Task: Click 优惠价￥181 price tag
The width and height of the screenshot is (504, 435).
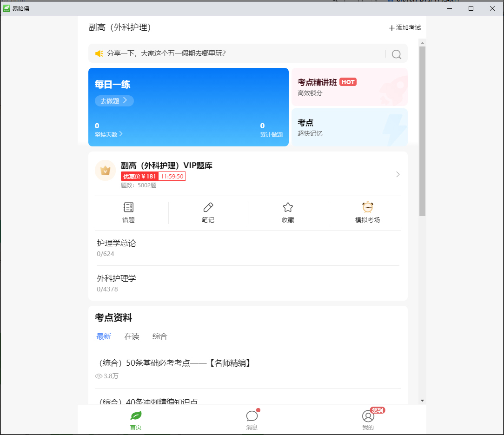Action: pos(139,177)
